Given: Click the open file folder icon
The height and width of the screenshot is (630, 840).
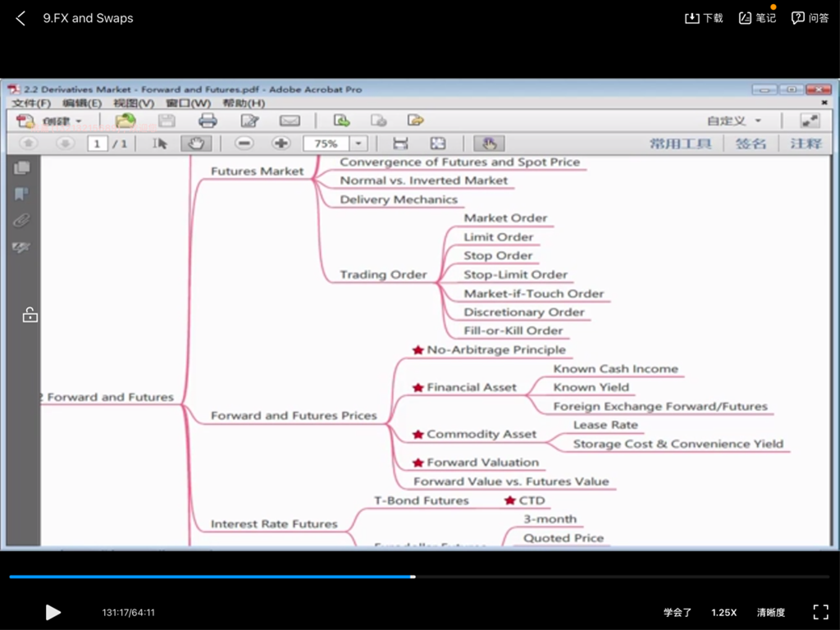Looking at the screenshot, I should coord(125,121).
